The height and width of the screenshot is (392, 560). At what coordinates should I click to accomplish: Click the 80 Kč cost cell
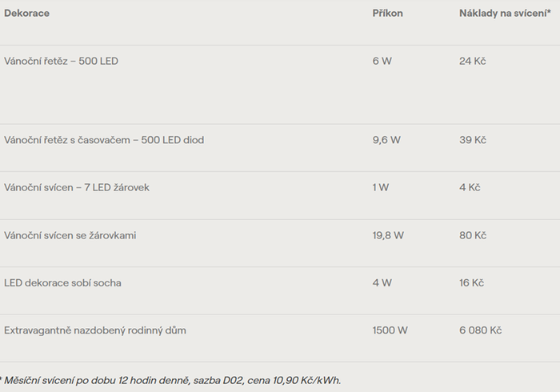[472, 235]
